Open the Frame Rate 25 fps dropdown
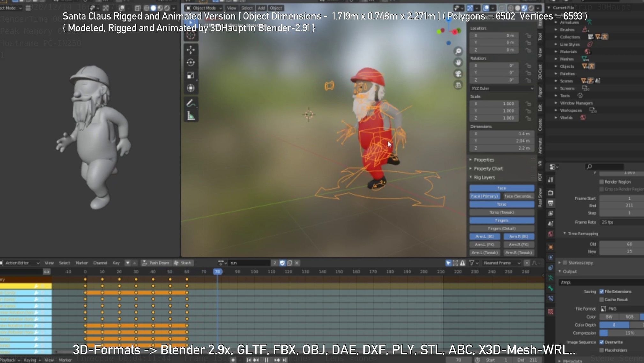 [622, 222]
